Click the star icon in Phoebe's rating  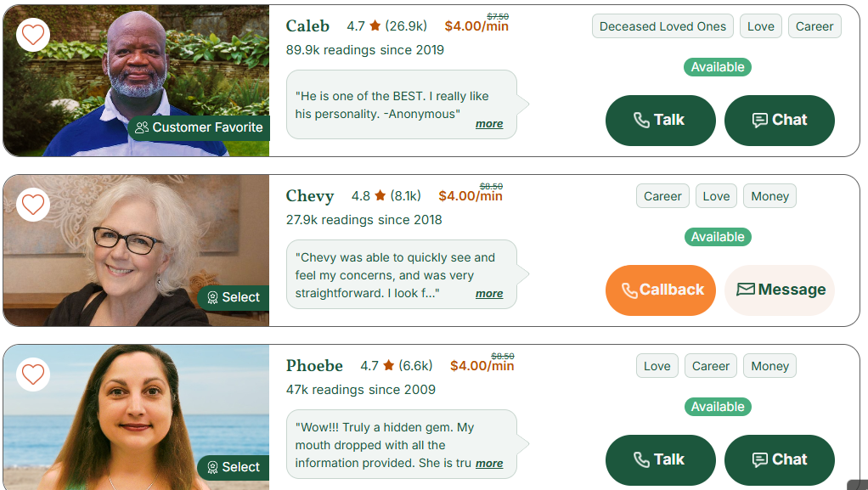pos(389,366)
